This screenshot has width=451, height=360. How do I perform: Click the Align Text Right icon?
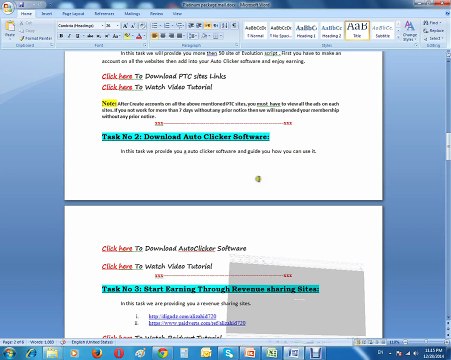(171, 36)
